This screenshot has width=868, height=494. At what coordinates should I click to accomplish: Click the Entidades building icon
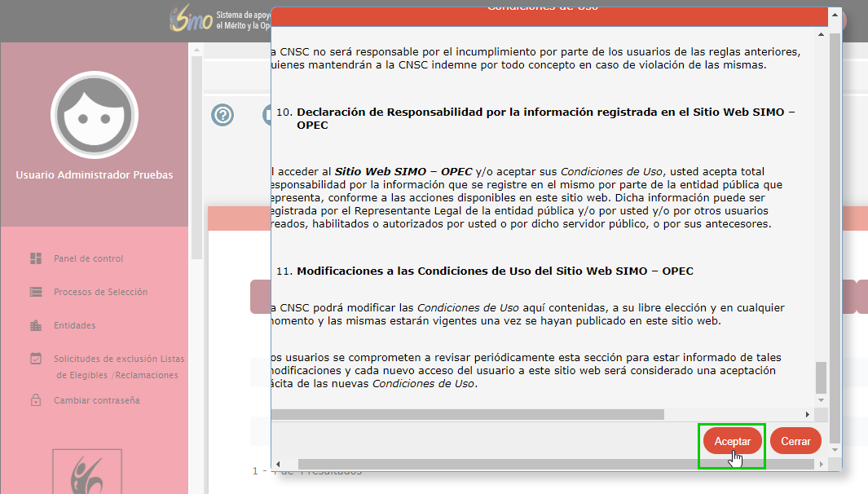36,325
